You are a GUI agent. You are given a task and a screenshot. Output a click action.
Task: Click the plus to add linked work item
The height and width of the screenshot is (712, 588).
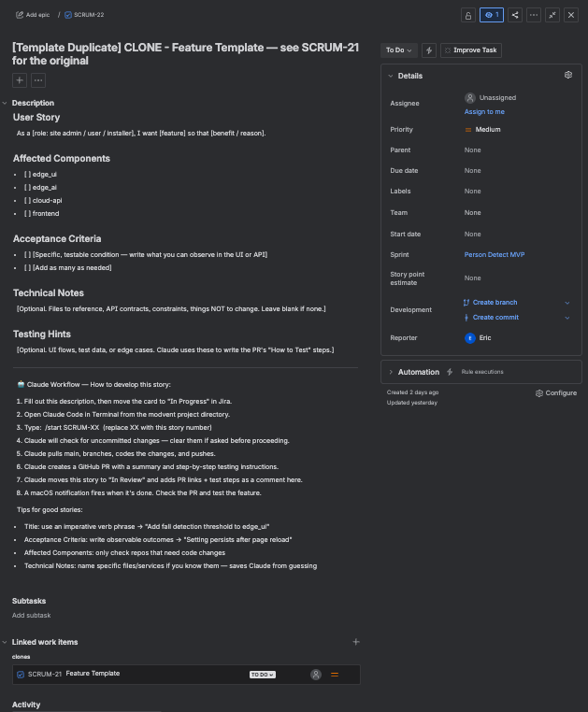click(355, 642)
